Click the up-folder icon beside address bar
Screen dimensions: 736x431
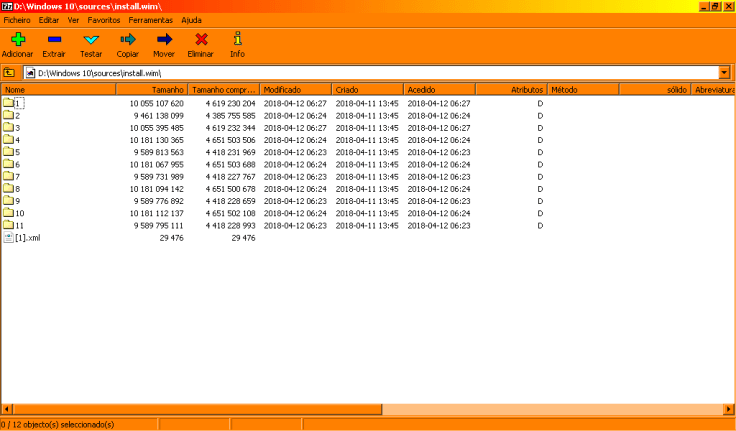tap(9, 73)
